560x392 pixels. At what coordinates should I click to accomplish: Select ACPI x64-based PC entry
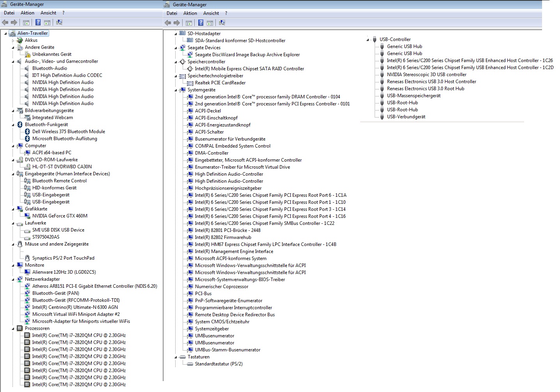coord(52,153)
